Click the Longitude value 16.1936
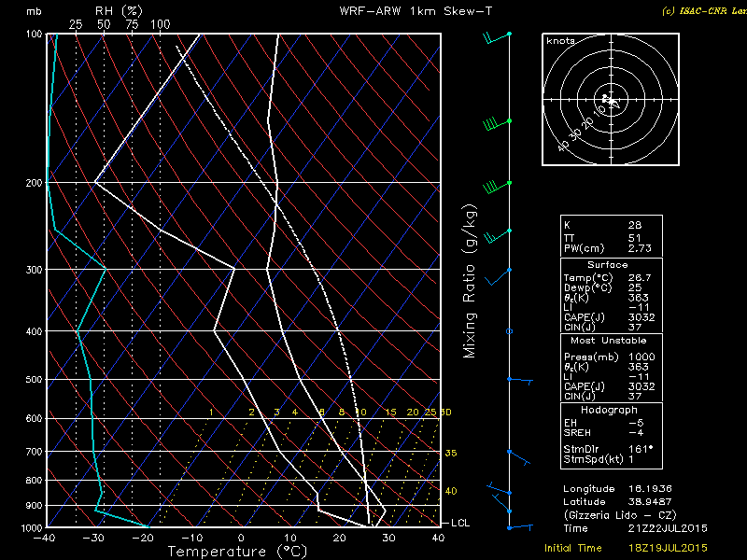Image resolution: width=747 pixels, height=560 pixels. [x=650, y=489]
